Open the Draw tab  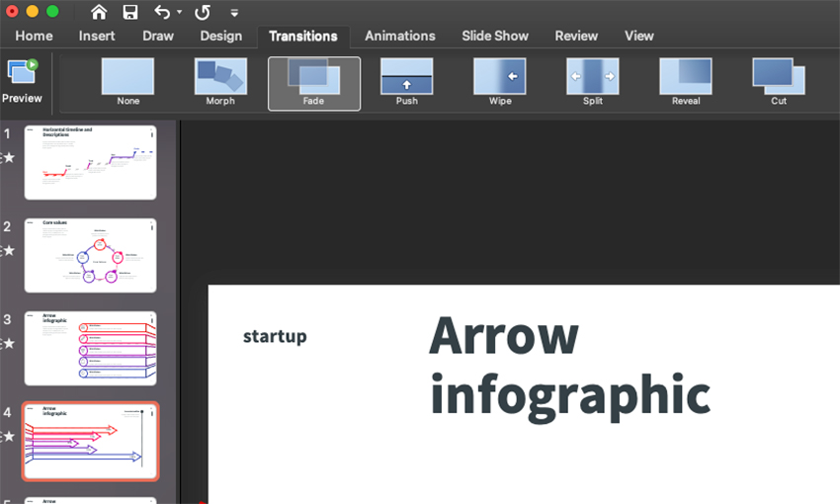point(158,36)
